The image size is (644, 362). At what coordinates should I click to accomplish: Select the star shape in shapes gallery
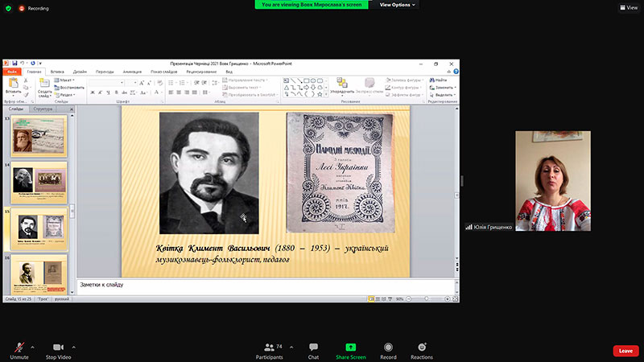click(320, 94)
